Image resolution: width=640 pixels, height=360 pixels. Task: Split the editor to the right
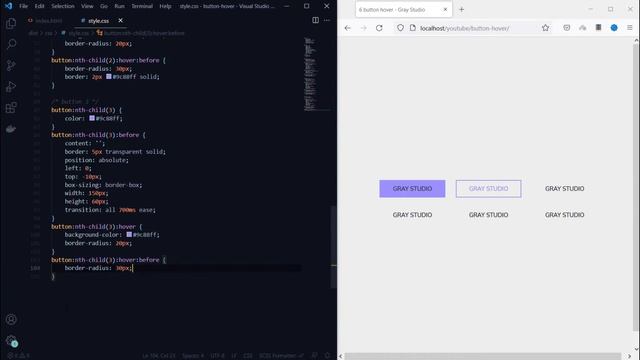pos(316,20)
